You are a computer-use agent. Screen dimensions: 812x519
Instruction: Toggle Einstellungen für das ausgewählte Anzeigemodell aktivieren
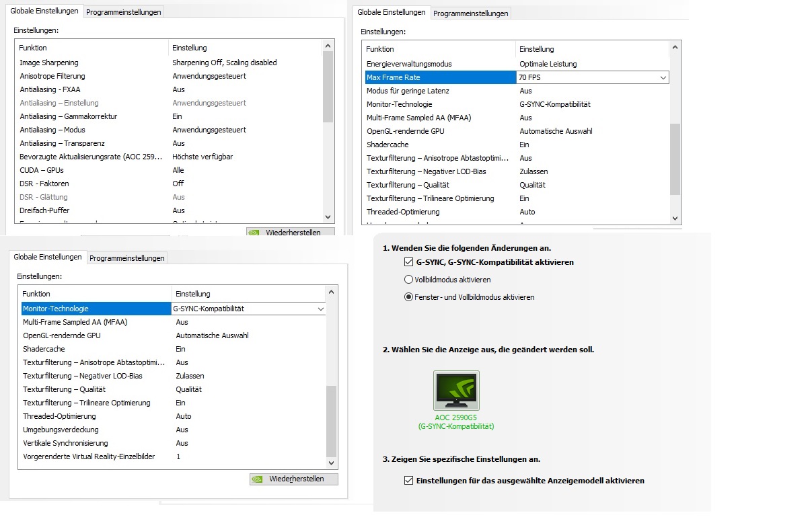coord(408,481)
